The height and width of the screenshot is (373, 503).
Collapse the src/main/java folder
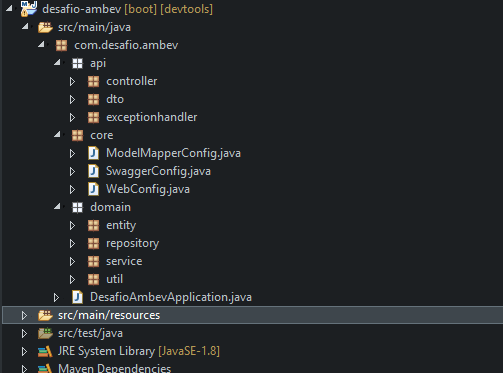click(x=25, y=26)
